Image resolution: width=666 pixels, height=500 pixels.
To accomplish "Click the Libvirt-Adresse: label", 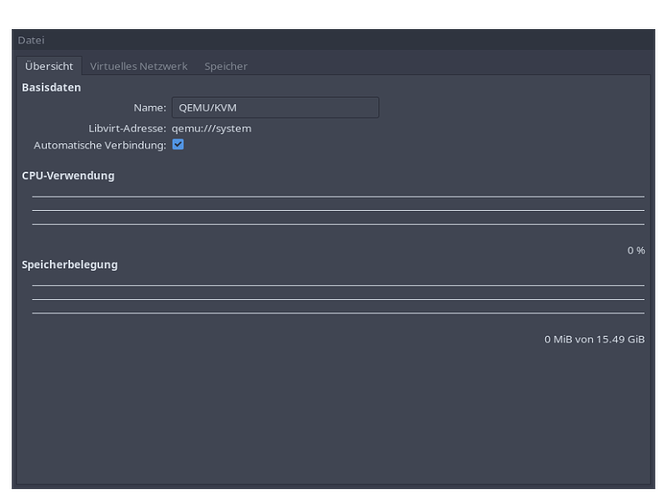I will point(127,128).
